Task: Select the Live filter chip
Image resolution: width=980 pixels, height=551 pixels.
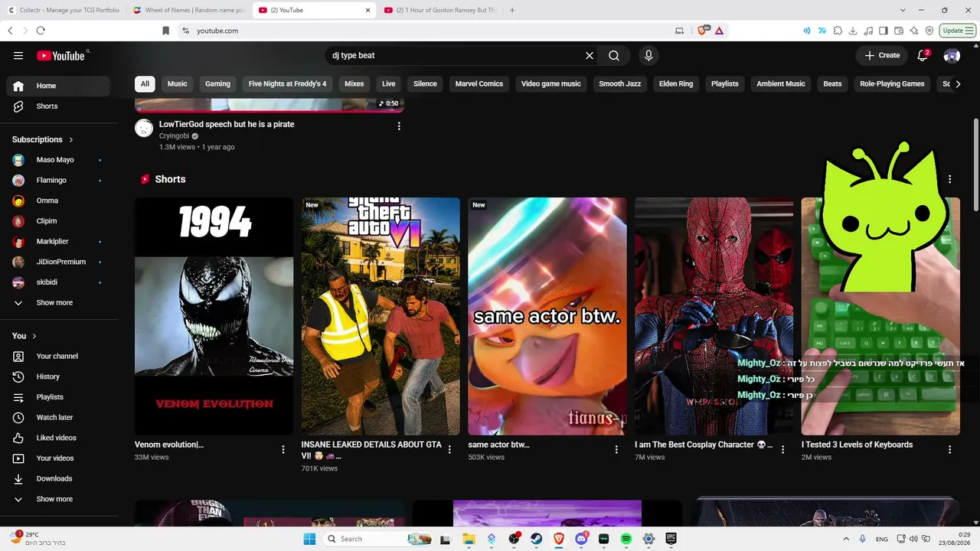Action: (x=389, y=84)
